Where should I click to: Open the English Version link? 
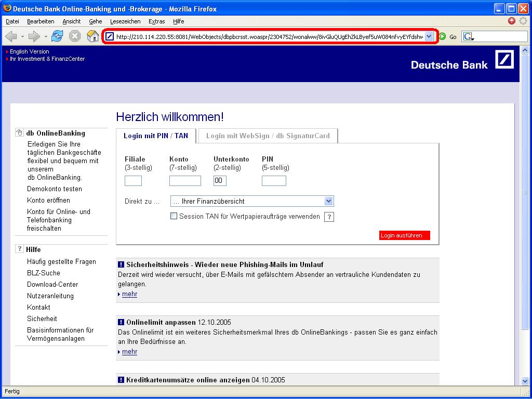pos(30,51)
